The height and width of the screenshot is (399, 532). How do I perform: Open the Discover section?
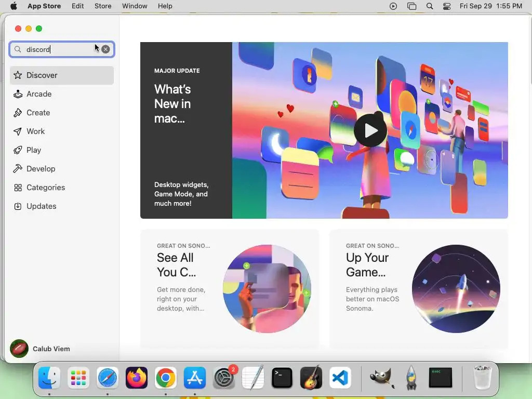pyautogui.click(x=62, y=75)
